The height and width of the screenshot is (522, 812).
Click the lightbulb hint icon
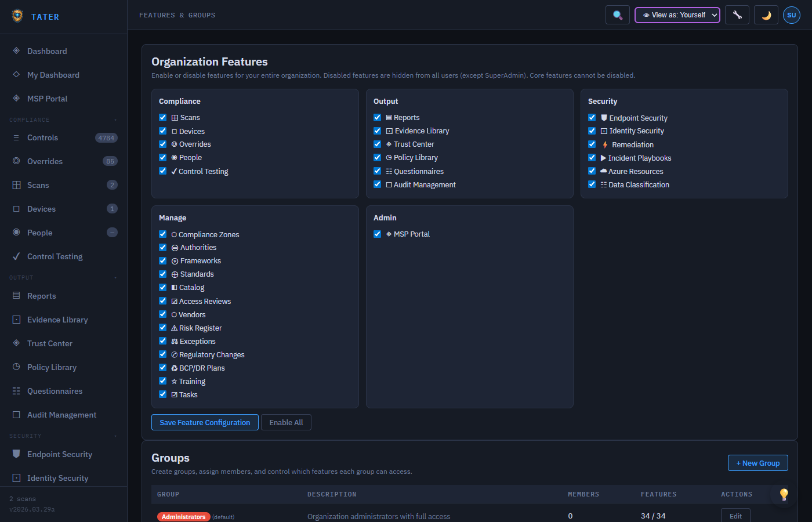coord(784,494)
